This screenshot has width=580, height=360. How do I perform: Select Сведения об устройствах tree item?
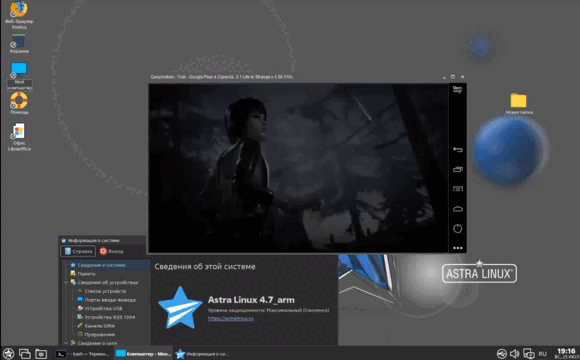(104, 282)
